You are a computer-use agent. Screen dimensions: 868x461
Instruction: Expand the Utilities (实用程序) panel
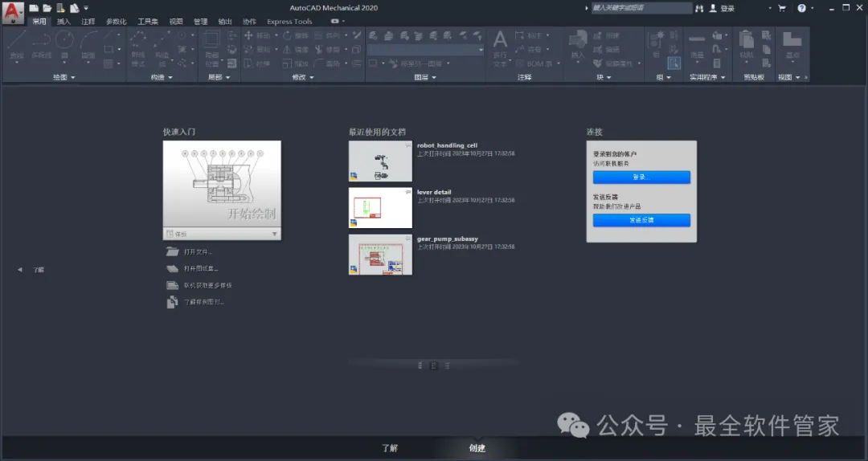tap(707, 77)
